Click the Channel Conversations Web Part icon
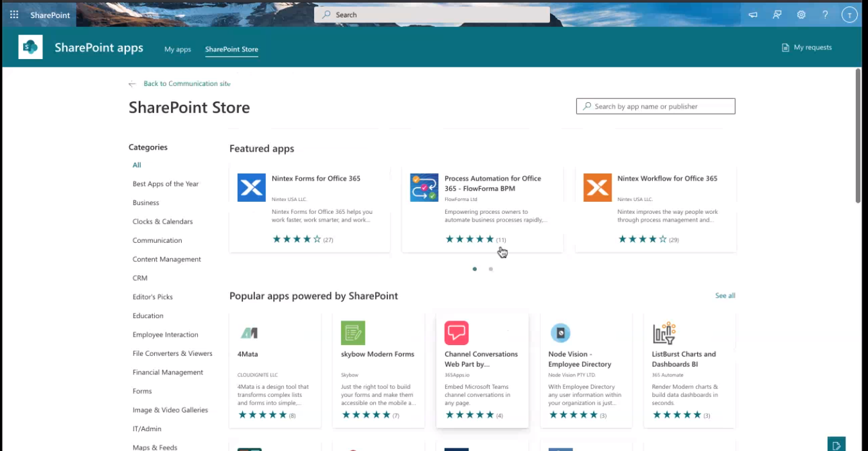 [x=457, y=333]
